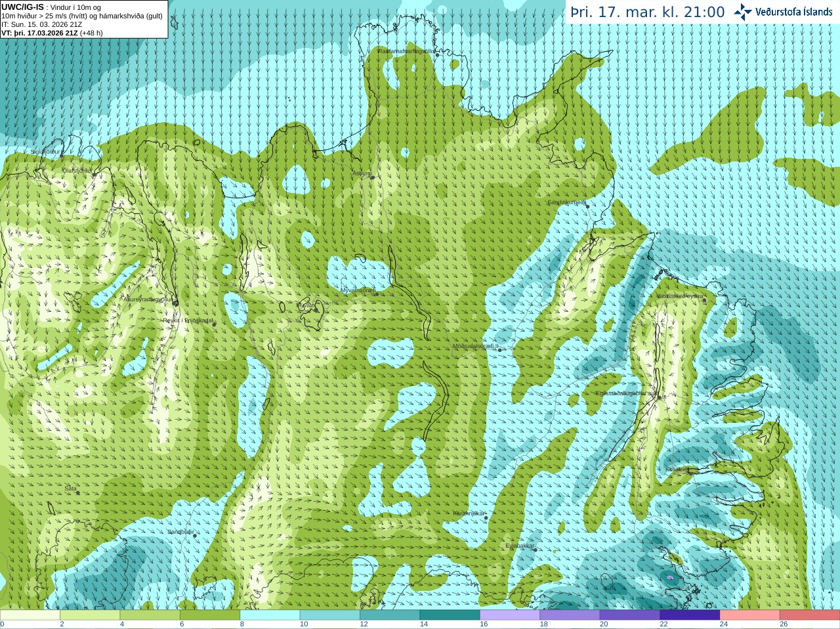The width and height of the screenshot is (840, 629).
Task: Click the 22–24 m/s legend color
Action: 690,615
